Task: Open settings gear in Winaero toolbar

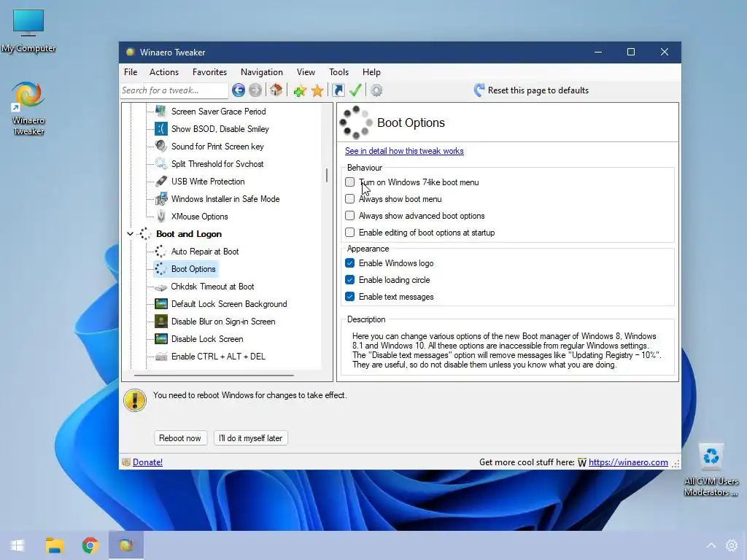Action: 376,90
